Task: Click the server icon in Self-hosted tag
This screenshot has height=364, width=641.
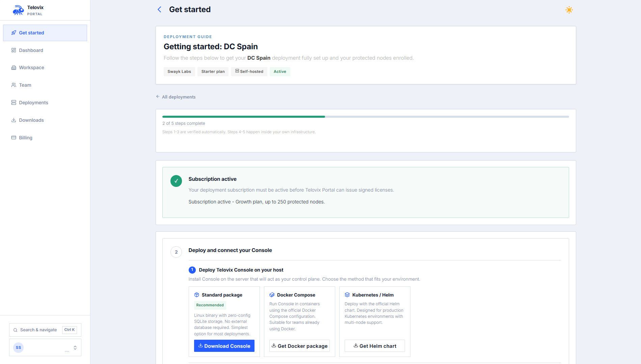Action: click(x=237, y=71)
